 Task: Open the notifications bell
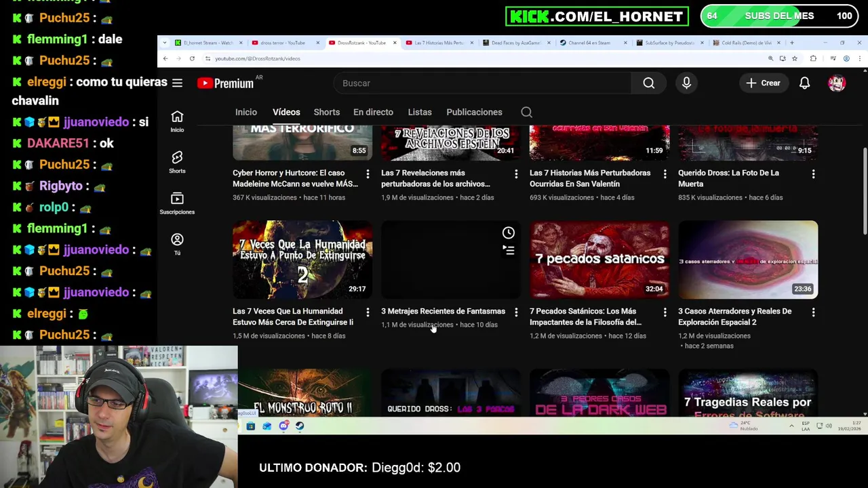click(x=804, y=83)
